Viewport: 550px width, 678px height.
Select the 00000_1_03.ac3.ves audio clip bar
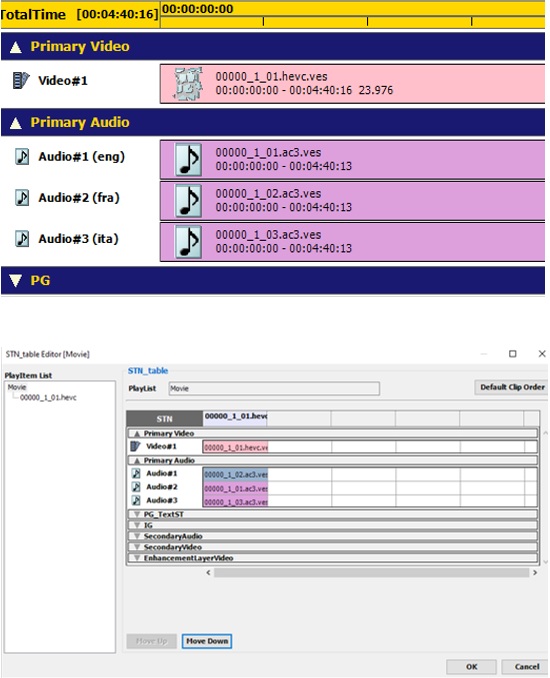(352, 242)
